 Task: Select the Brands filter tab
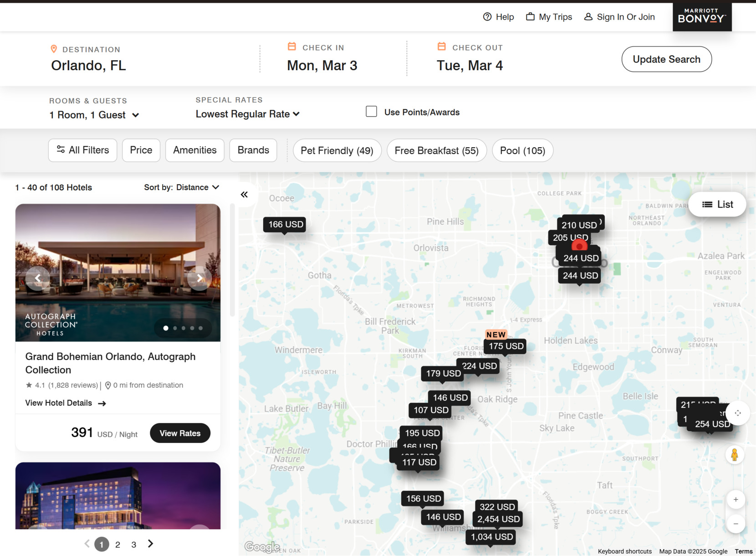[253, 150]
